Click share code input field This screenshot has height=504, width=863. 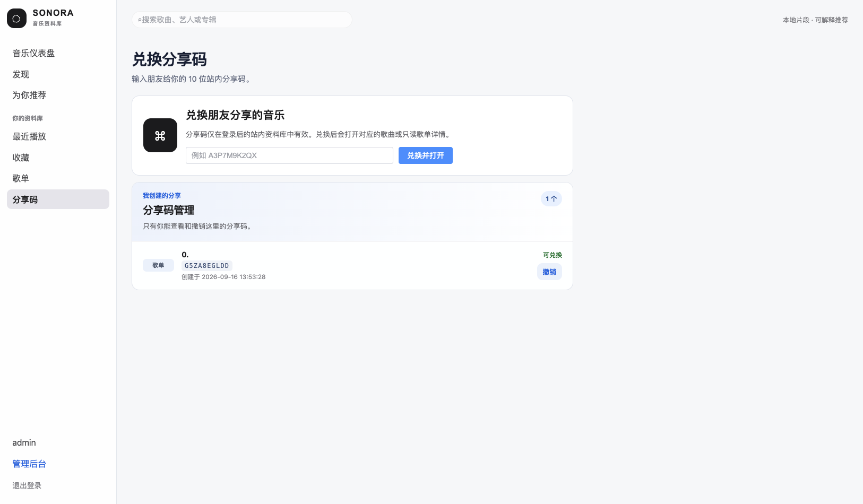click(x=289, y=155)
